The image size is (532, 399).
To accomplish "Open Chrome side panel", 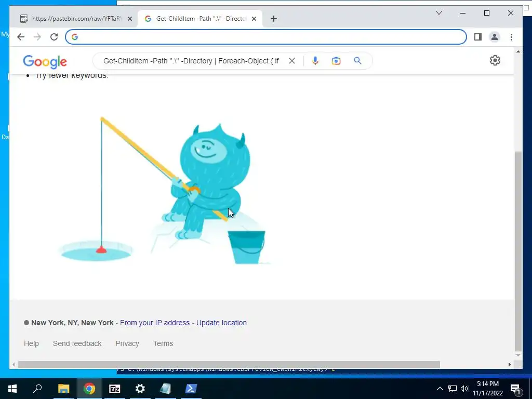I will [x=478, y=37].
